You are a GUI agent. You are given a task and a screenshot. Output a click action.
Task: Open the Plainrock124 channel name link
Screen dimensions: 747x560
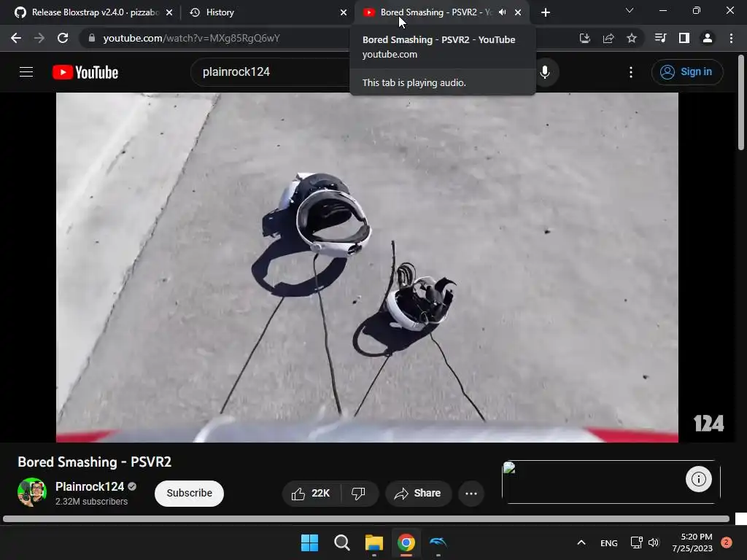point(90,486)
